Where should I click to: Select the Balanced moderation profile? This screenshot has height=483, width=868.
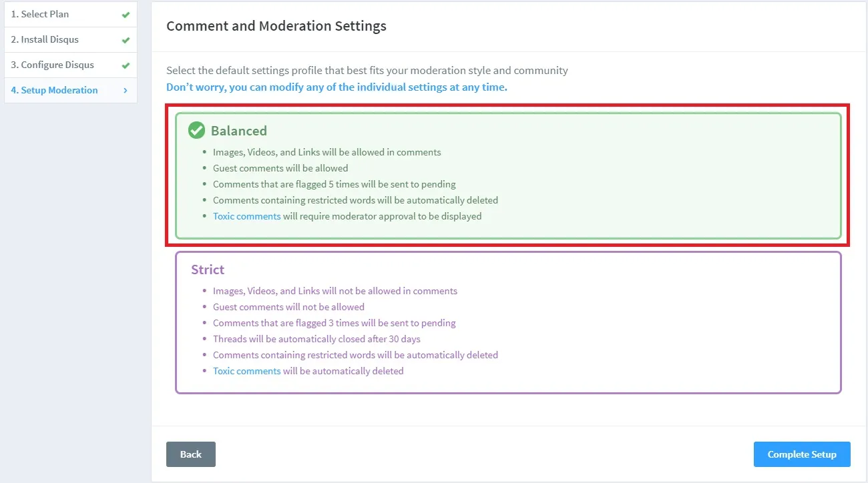510,175
